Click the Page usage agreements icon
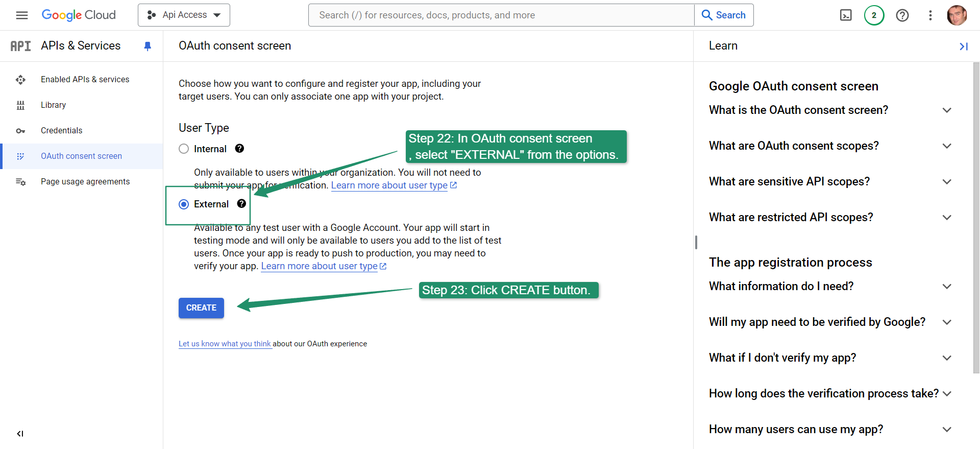The width and height of the screenshot is (980, 449). click(20, 182)
